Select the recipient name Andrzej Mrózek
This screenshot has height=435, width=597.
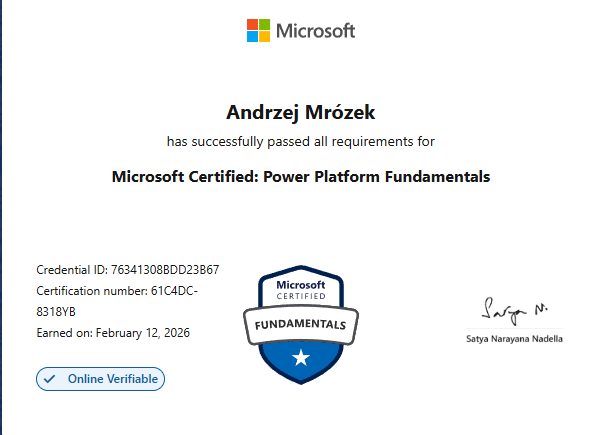301,113
